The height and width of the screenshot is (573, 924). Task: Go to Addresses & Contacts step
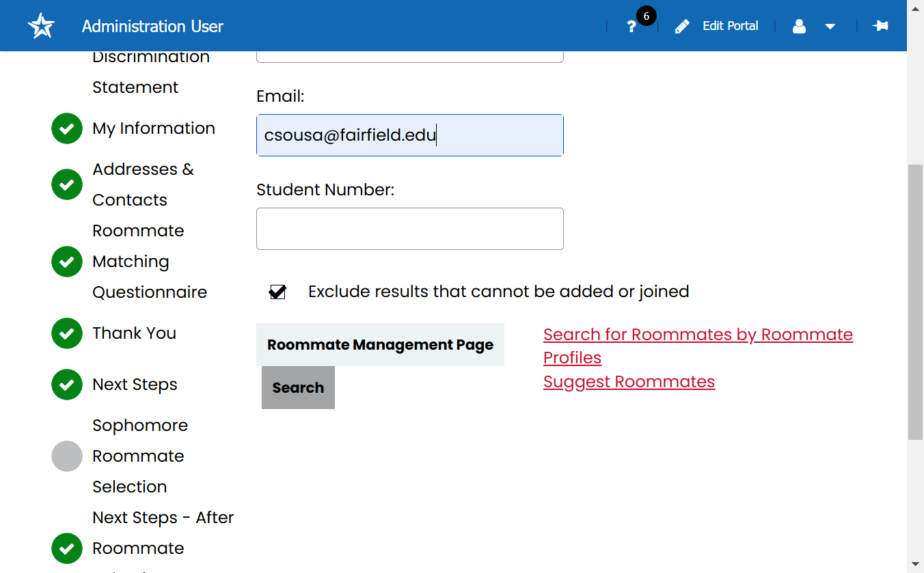[x=144, y=184]
